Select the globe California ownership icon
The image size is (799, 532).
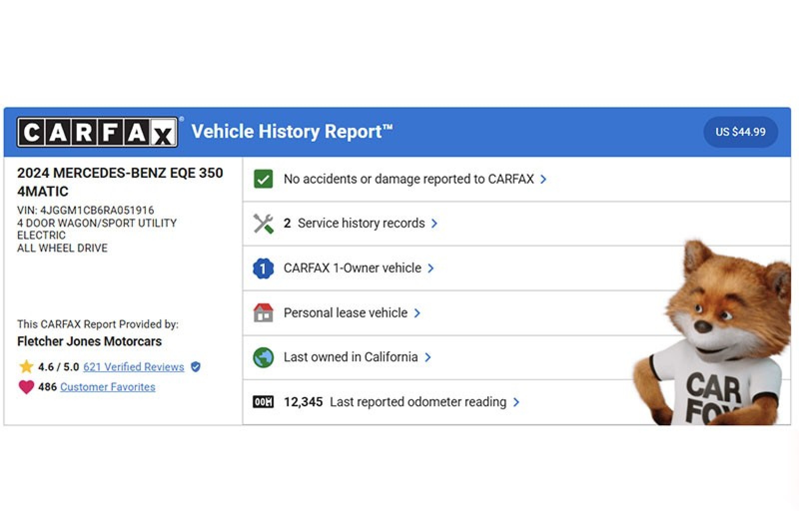click(263, 357)
